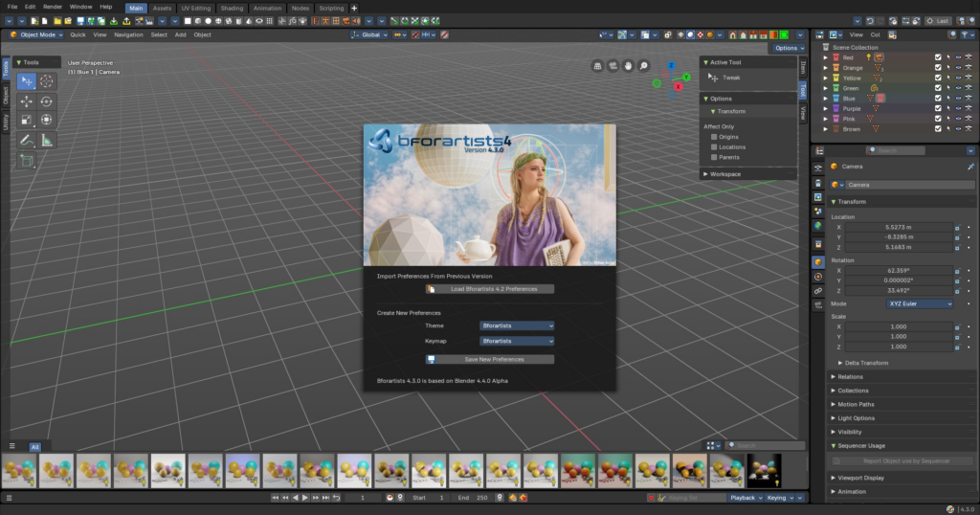Switch to the Shading workspace tab

pos(232,8)
